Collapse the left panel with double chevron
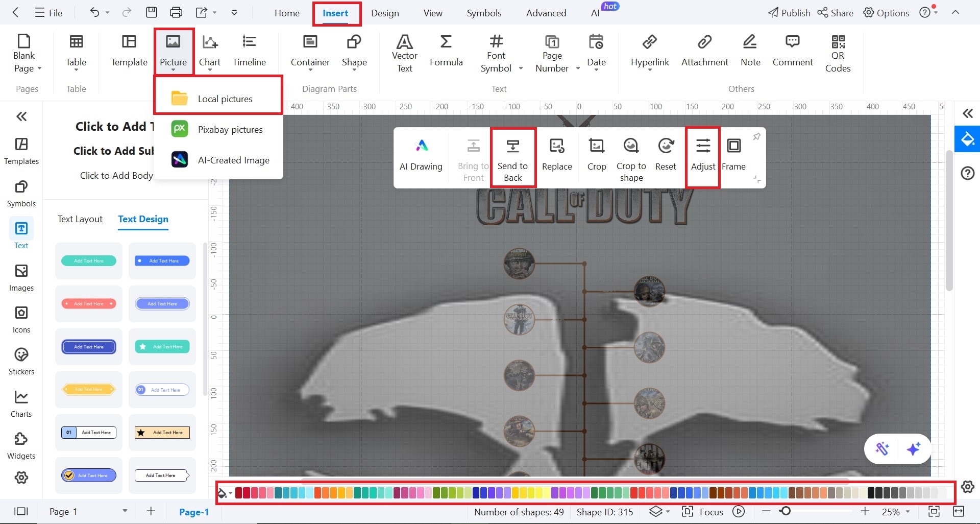Screen dimensions: 980x524 pyautogui.click(x=21, y=116)
